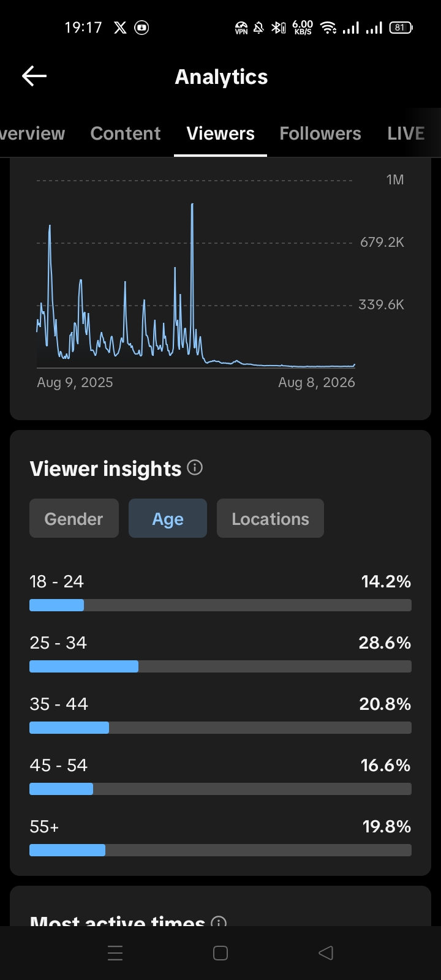Select the Age filter chip

click(168, 518)
